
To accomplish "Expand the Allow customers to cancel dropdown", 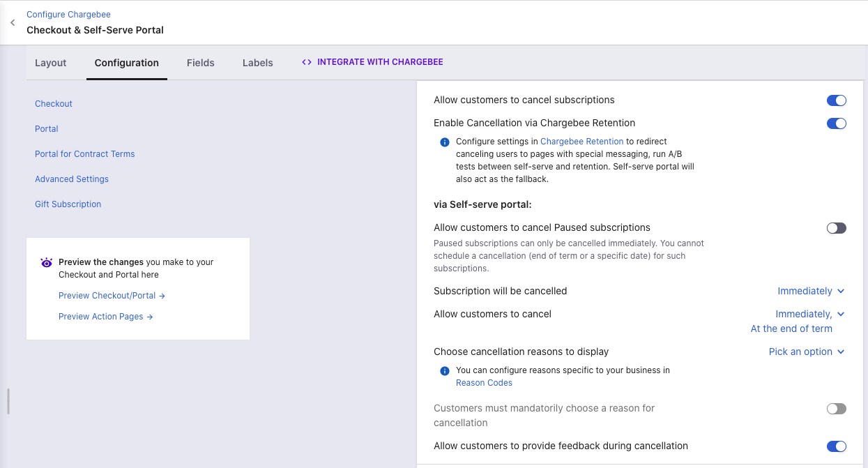I will point(809,315).
